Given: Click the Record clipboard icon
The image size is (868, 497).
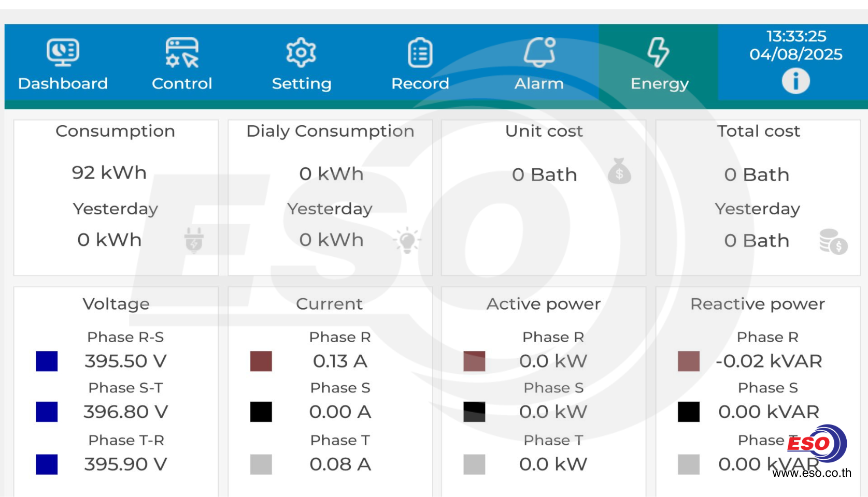Looking at the screenshot, I should [420, 52].
